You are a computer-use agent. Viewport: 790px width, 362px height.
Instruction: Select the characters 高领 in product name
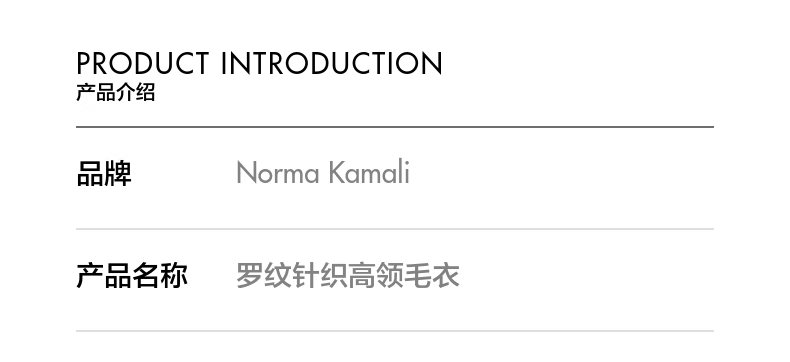click(376, 275)
